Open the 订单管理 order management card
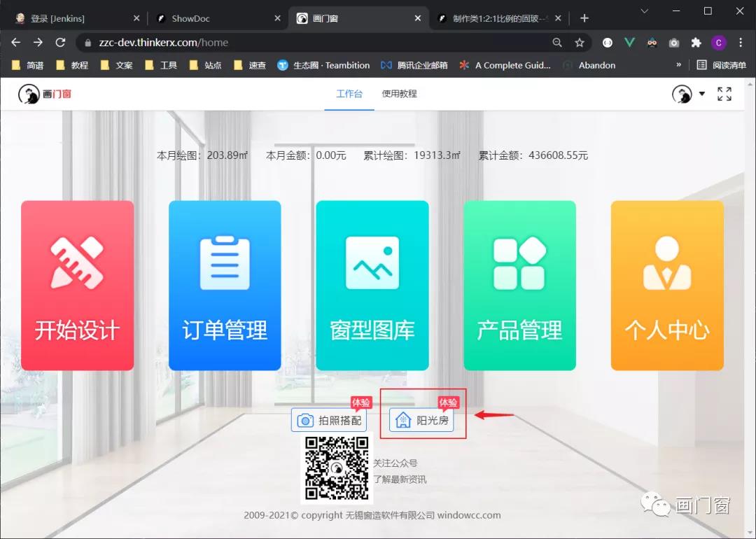Screen dimensions: 756x539 [x=225, y=286]
